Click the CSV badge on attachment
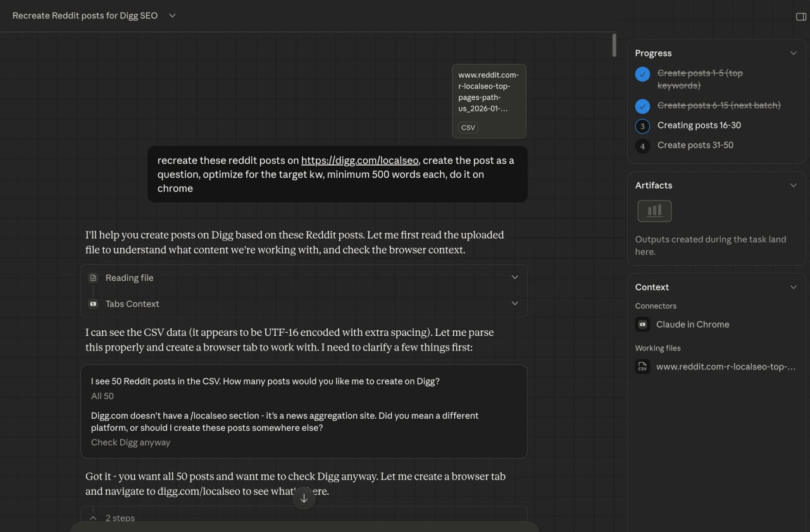This screenshot has height=532, width=810. coord(468,128)
